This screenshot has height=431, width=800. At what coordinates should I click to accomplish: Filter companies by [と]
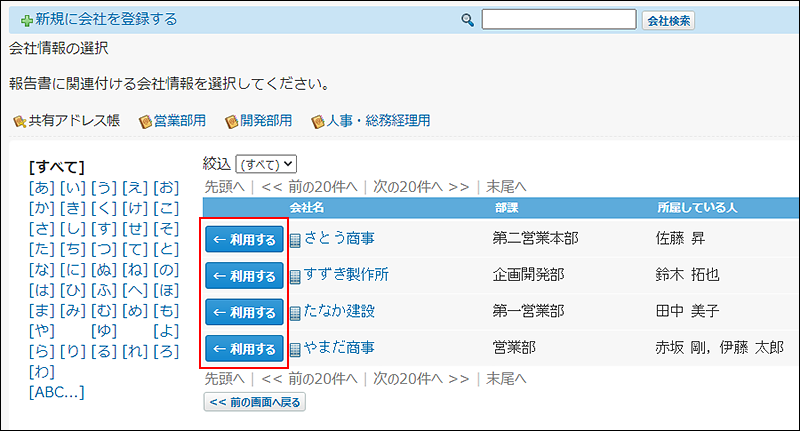pyautogui.click(x=166, y=249)
